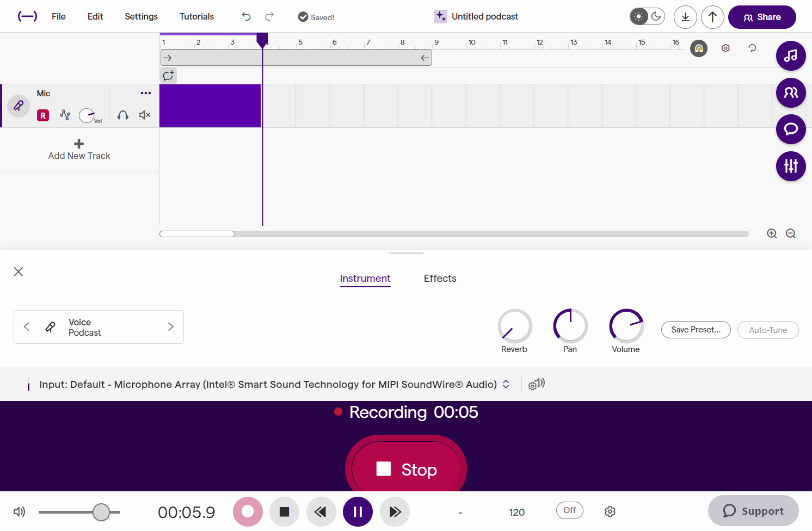
Task: Open the mixer sliders panel
Action: pyautogui.click(x=791, y=166)
